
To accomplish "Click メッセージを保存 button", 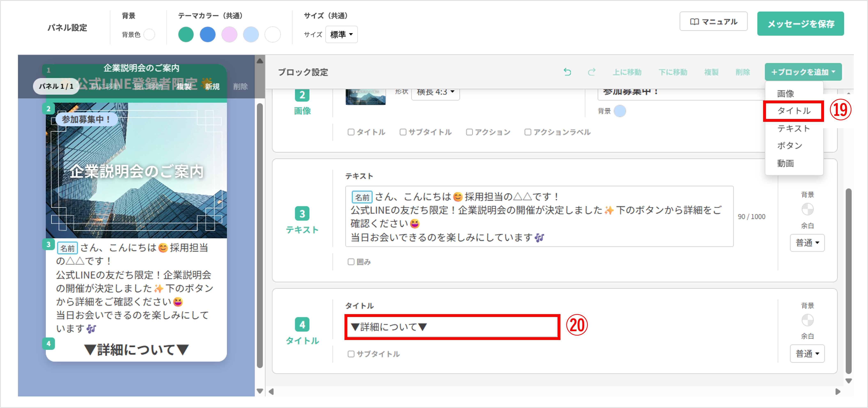I will (800, 24).
